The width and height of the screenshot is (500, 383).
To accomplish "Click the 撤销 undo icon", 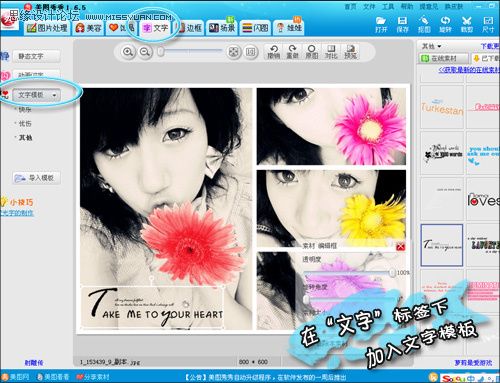I will pos(273,52).
